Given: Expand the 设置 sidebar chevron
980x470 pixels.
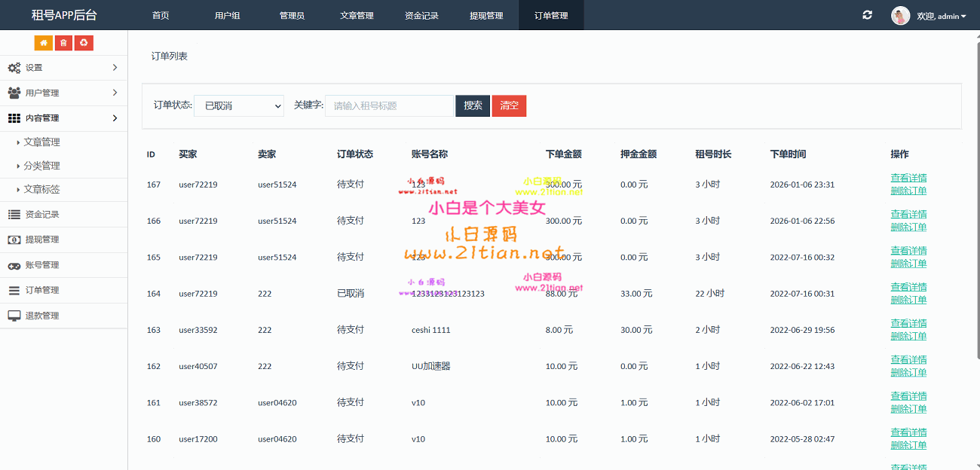Looking at the screenshot, I should pyautogui.click(x=115, y=68).
